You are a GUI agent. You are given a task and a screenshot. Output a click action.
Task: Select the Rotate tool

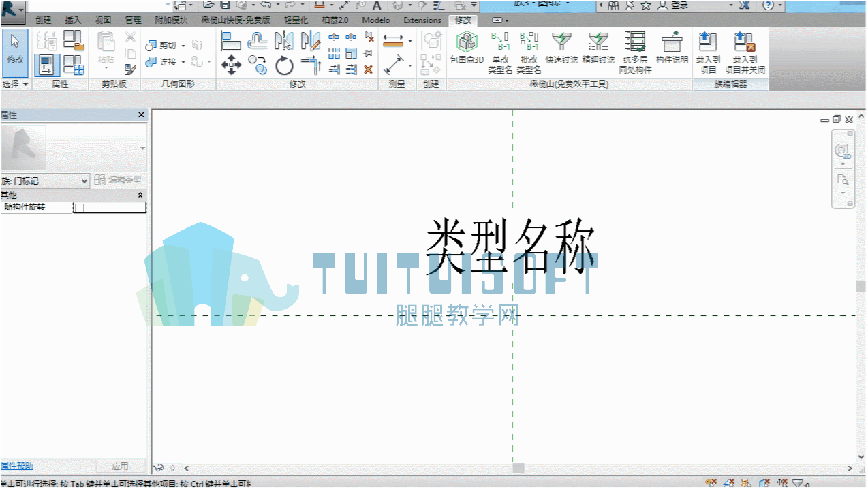tap(284, 65)
